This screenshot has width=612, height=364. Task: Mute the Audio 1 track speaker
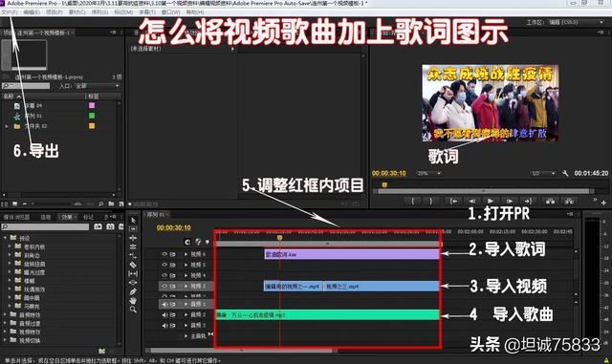click(164, 304)
